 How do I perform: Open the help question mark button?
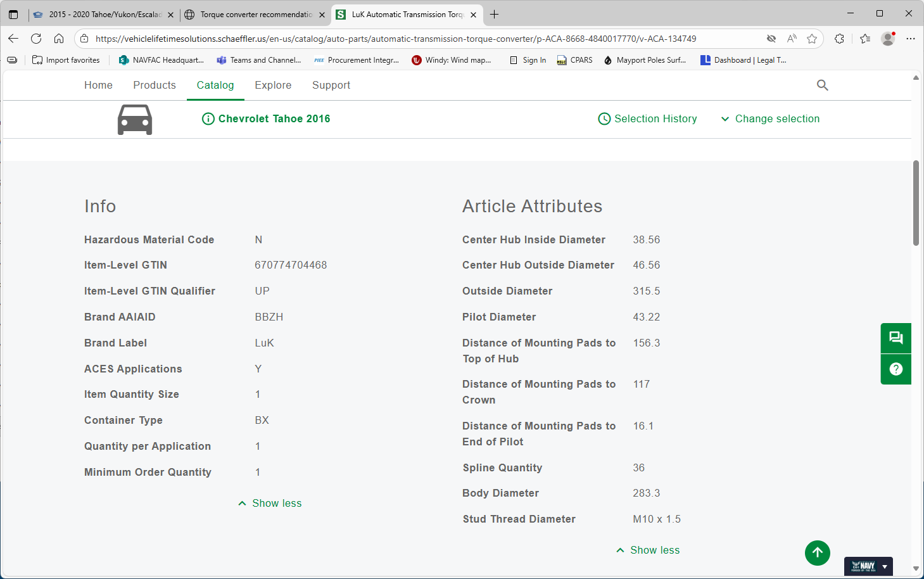point(896,369)
